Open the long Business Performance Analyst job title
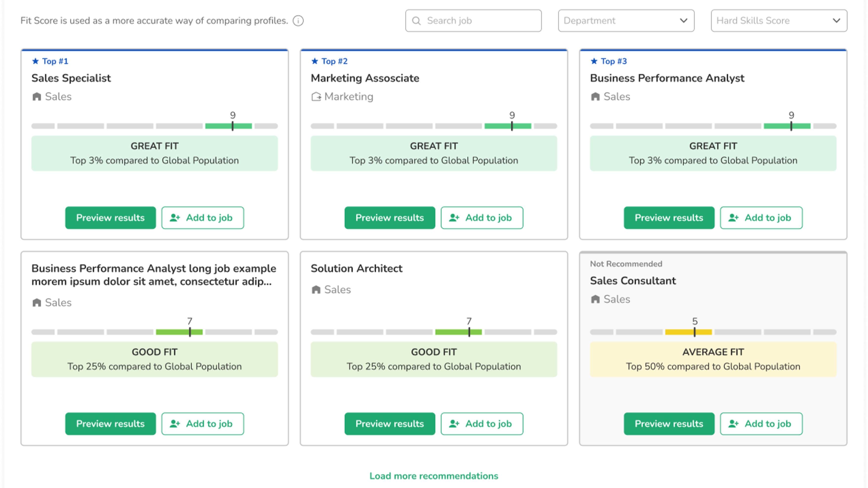Screen dimensions: 868x488 tap(154, 275)
